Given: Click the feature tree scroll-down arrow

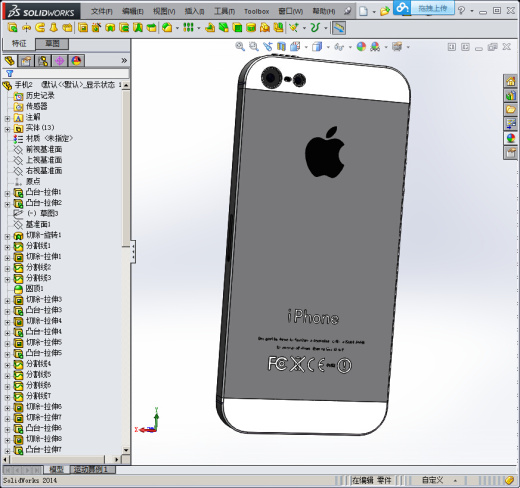Looking at the screenshot, I should [x=126, y=450].
